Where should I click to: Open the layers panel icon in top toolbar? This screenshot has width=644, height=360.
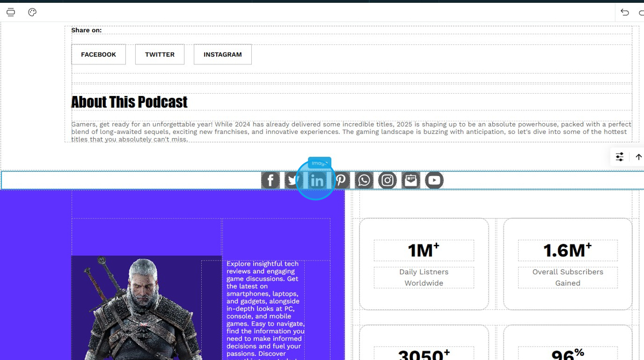click(11, 12)
